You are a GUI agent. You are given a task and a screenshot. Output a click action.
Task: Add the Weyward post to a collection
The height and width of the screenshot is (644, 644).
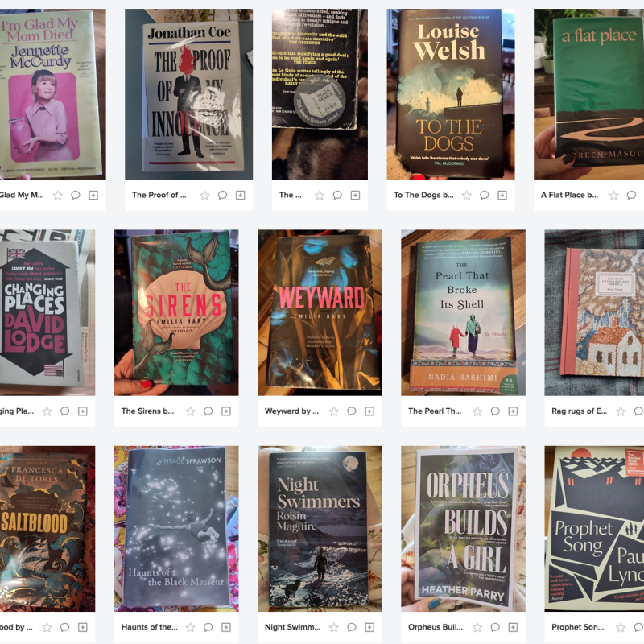pos(369,411)
